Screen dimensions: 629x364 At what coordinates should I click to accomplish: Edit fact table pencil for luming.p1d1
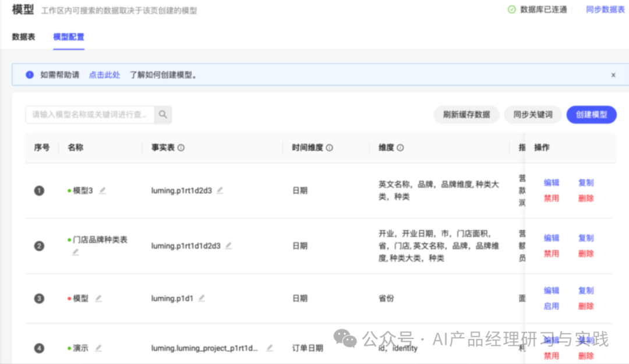[202, 298]
